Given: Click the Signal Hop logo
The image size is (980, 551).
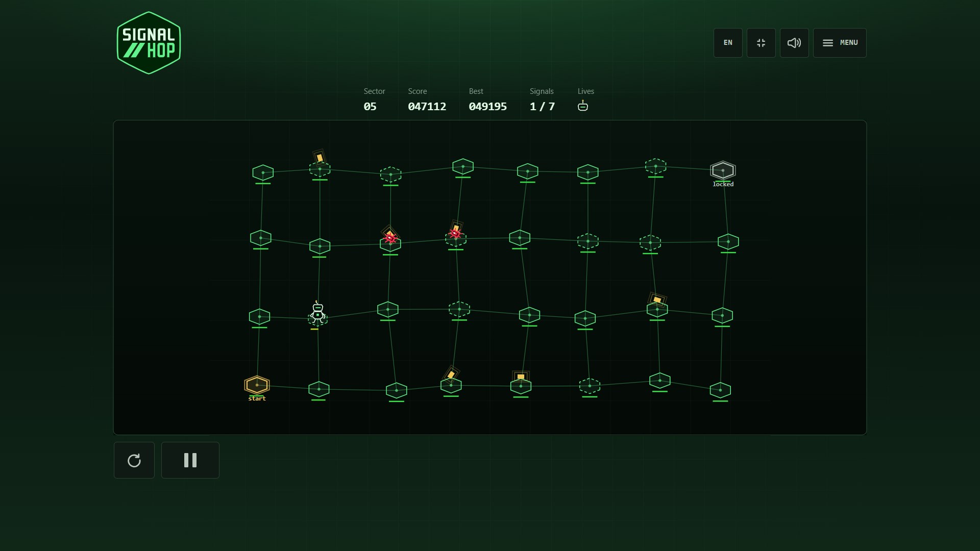Looking at the screenshot, I should 149,43.
